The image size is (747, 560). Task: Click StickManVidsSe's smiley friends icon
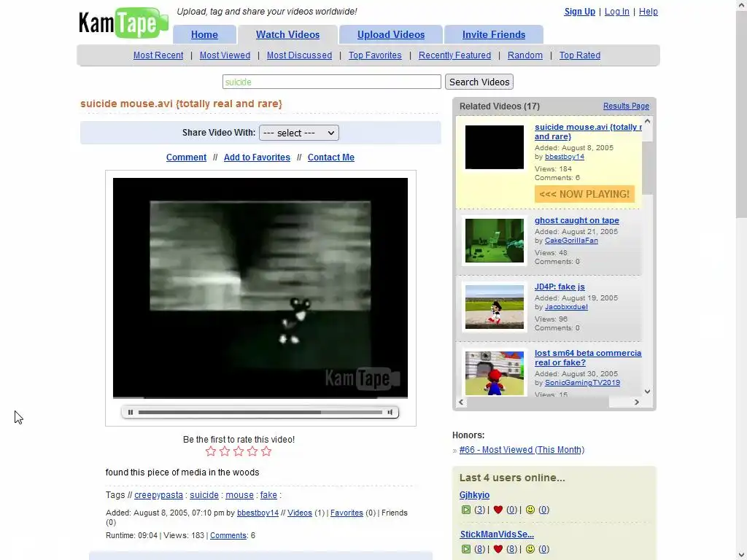point(530,549)
